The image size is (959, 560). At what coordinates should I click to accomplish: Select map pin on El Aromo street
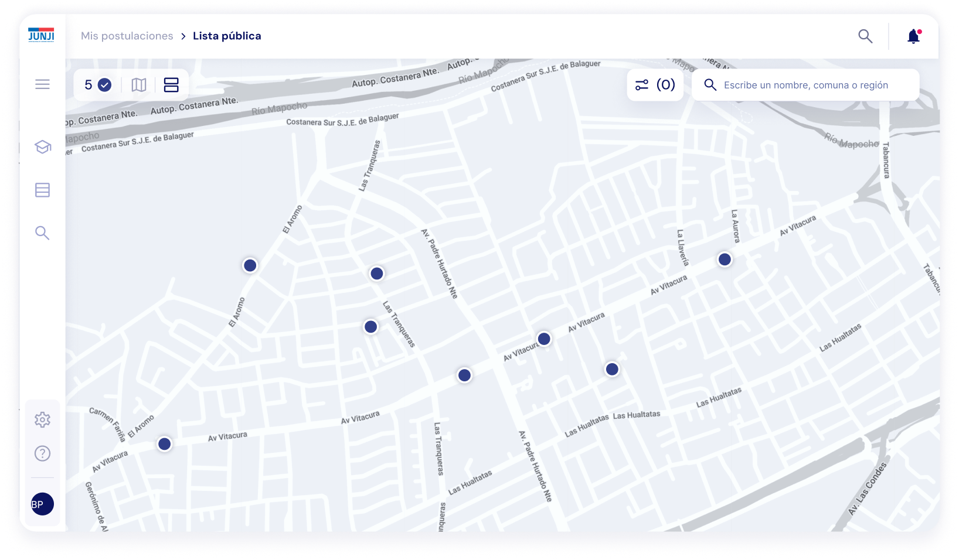(250, 265)
